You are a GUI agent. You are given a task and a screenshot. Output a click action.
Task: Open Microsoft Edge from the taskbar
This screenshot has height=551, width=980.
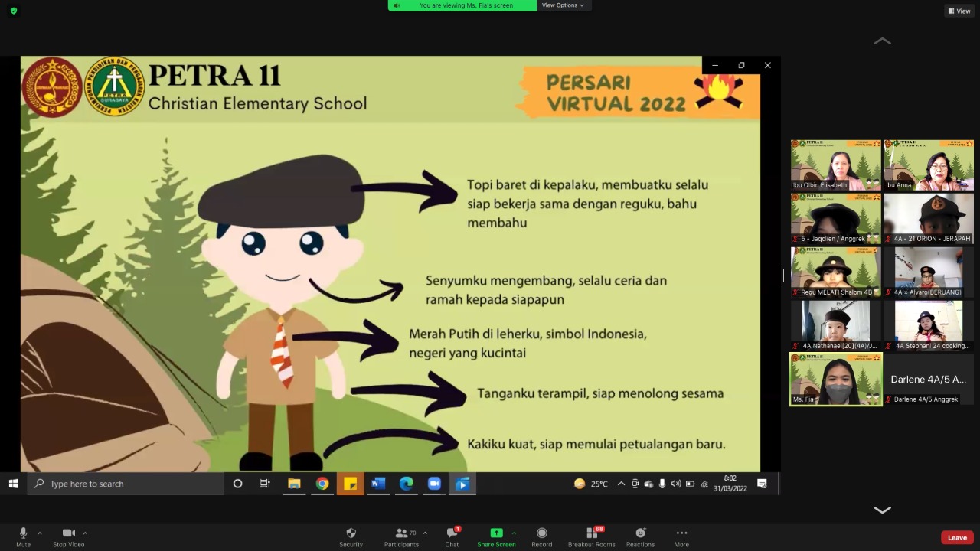tap(407, 484)
